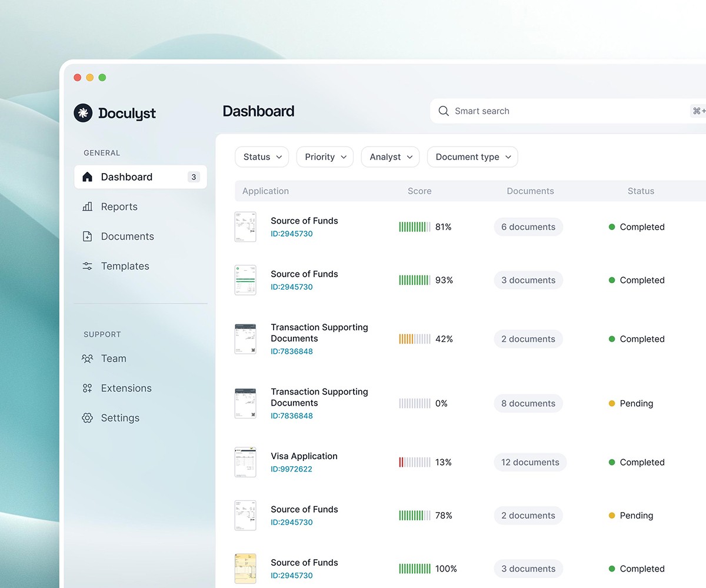Sort by the Score column header
Screen dimensions: 706x588
(419, 191)
